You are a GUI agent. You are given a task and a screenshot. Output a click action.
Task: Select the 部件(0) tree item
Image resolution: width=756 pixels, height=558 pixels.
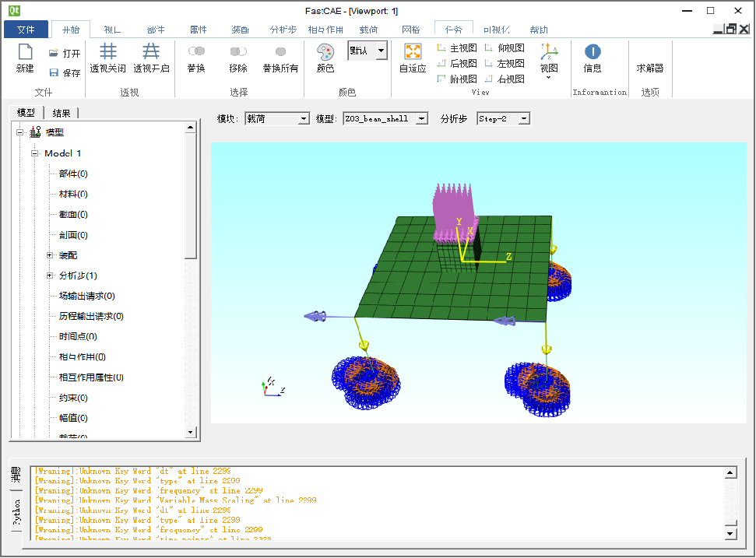(73, 174)
